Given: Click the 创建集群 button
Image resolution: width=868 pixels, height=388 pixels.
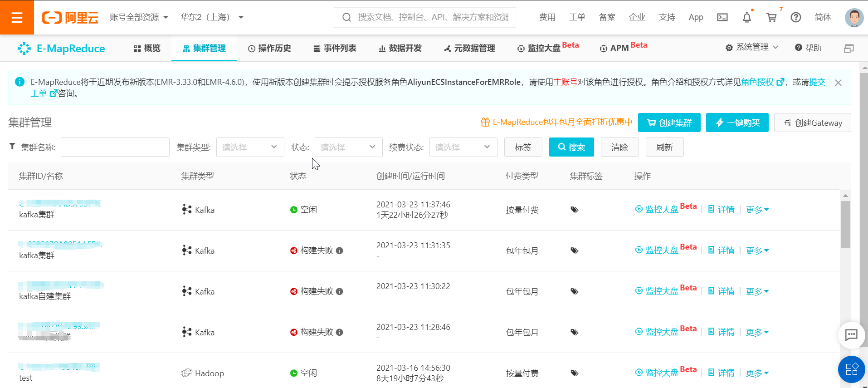Looking at the screenshot, I should (669, 123).
